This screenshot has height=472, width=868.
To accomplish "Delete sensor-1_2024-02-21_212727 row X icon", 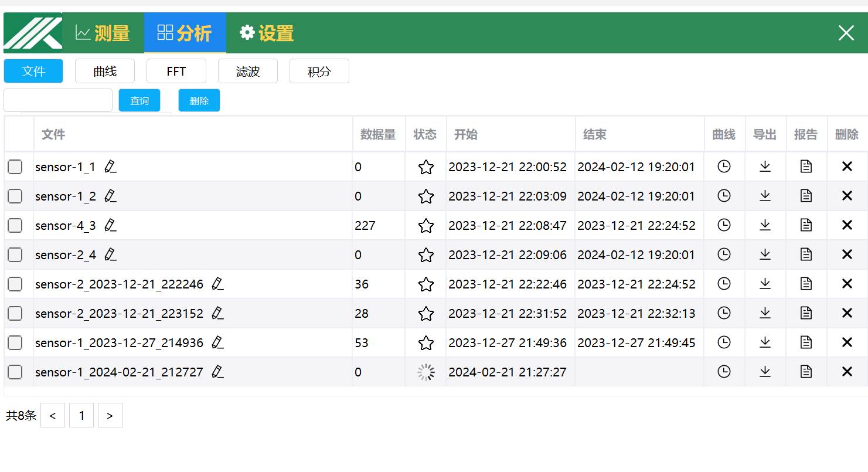I will (847, 372).
